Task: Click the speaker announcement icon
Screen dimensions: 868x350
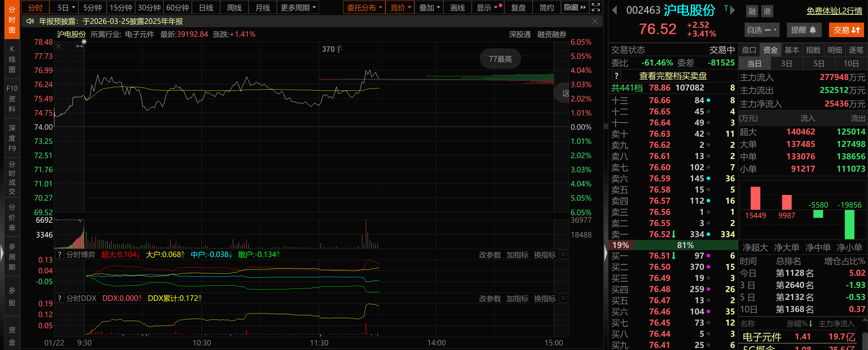Action: [30, 21]
